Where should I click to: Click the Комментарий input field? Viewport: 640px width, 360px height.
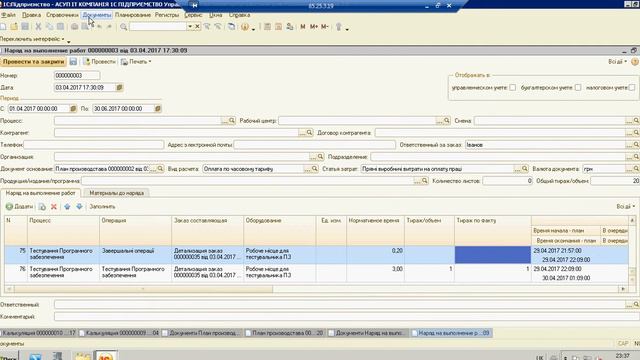tap(347, 317)
